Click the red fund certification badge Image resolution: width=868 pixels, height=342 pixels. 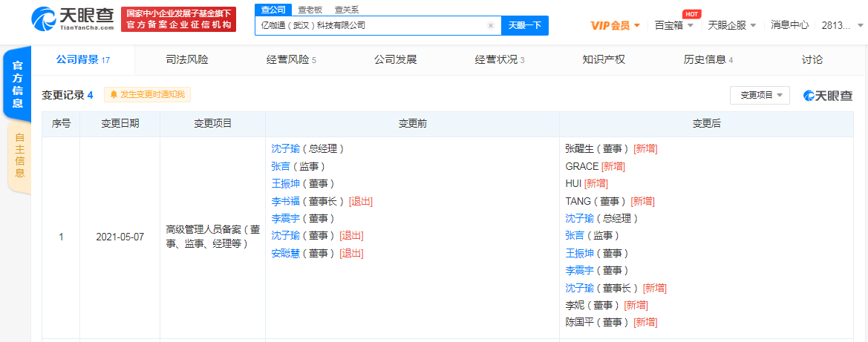178,19
